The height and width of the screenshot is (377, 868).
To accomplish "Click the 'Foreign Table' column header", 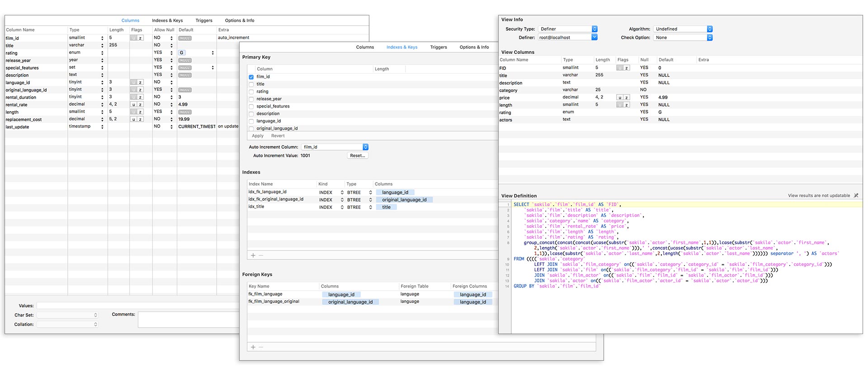I will point(415,286).
